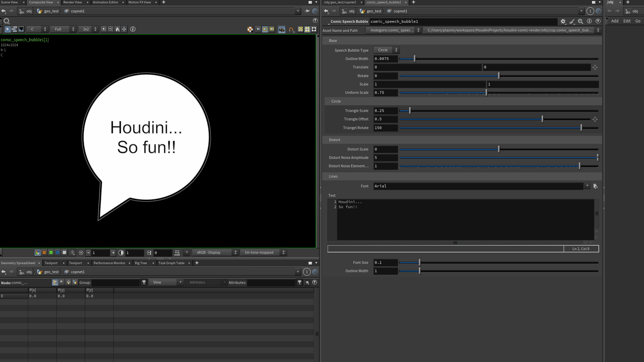This screenshot has width=644, height=362.
Task: Click the gear icon in parameter header
Action: pos(563,21)
